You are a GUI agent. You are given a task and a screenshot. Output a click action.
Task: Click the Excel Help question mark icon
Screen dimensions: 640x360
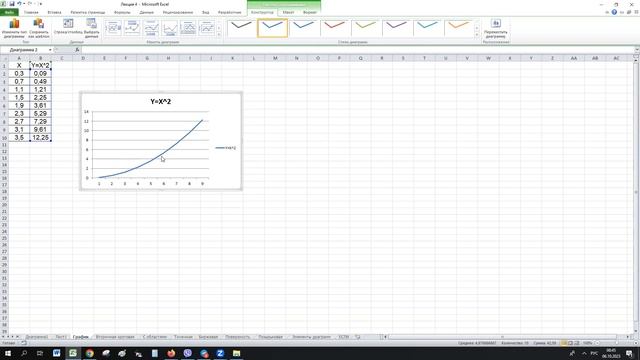pyautogui.click(x=614, y=12)
